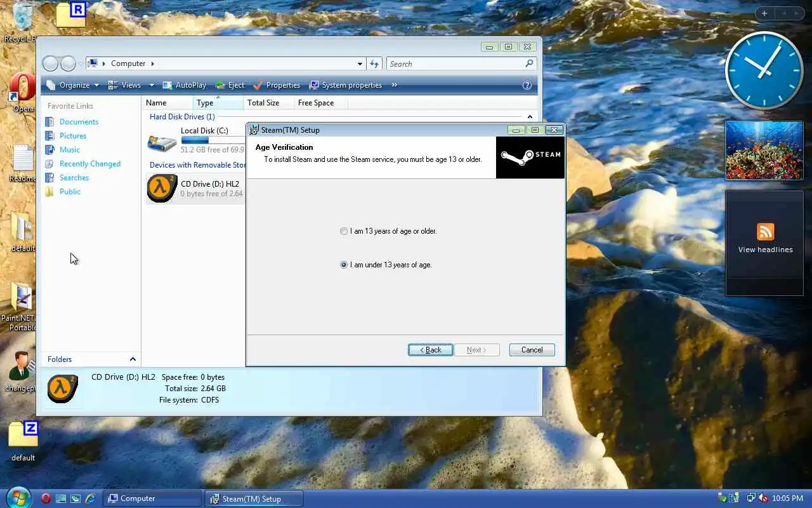
Task: Select 'I am 13 years of age or older'
Action: (x=388, y=231)
